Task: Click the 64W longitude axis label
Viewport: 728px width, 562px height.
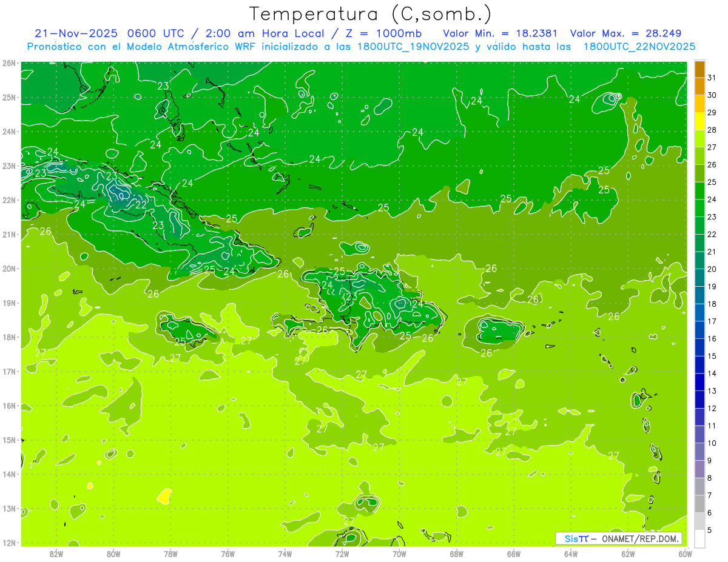Action: pos(571,554)
